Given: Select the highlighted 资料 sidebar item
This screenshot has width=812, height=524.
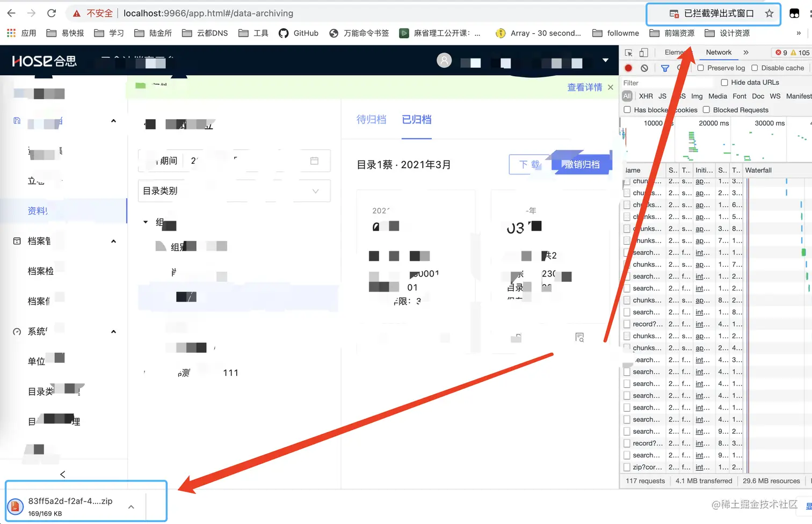Looking at the screenshot, I should (63, 211).
